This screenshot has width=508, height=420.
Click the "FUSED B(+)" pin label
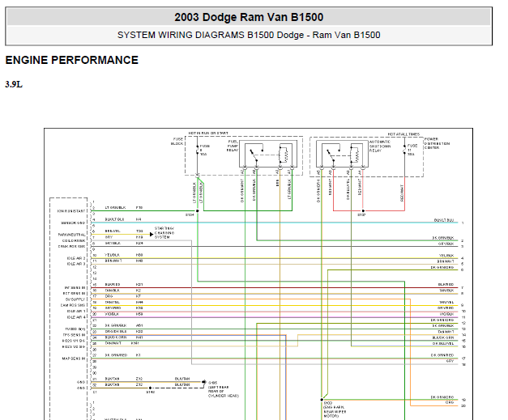pos(75,329)
